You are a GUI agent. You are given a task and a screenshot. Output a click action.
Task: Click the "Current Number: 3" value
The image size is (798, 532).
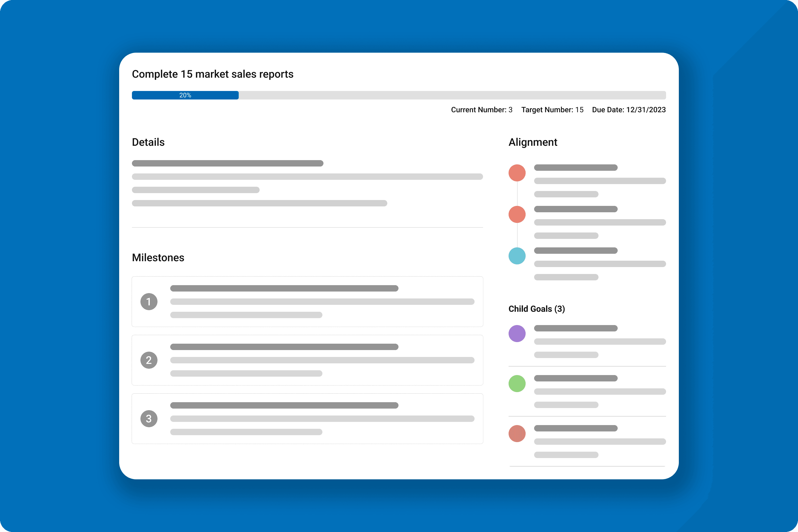click(x=482, y=110)
